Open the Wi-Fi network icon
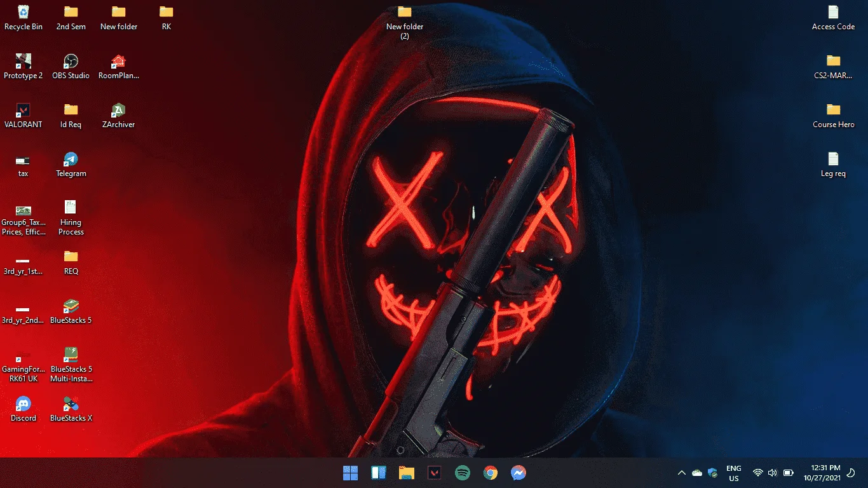The width and height of the screenshot is (868, 488). 757,473
